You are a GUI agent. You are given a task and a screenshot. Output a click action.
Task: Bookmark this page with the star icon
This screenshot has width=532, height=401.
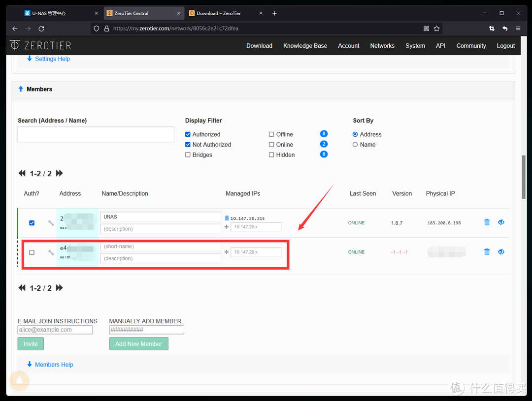pos(436,29)
